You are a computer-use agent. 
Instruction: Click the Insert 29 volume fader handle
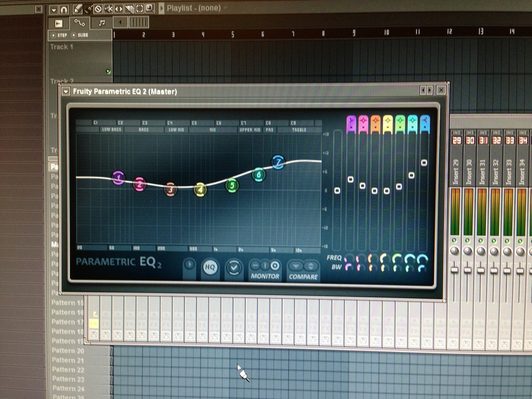coord(454,270)
